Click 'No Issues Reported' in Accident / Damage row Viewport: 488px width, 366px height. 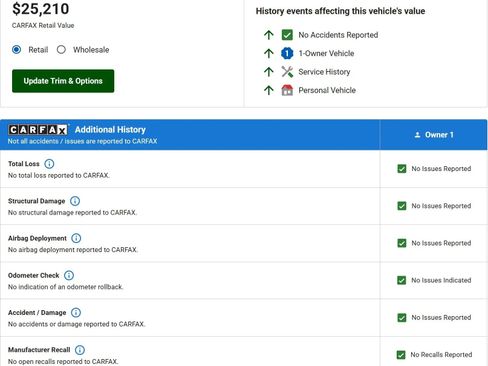point(441,318)
